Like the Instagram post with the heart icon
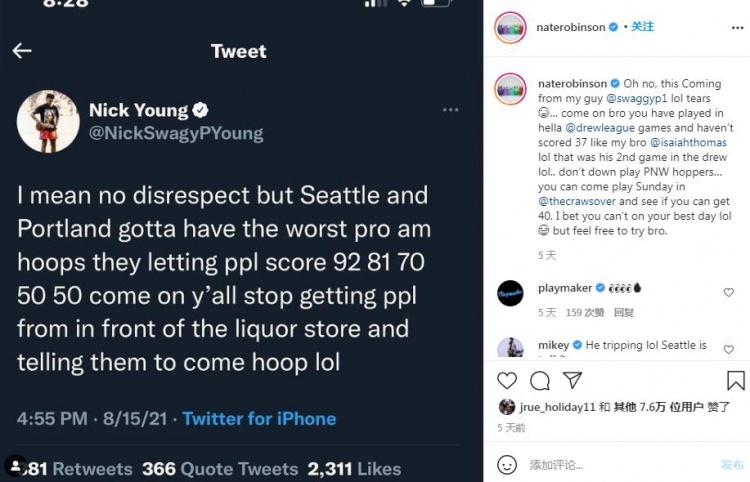This screenshot has height=482, width=750. click(x=507, y=381)
